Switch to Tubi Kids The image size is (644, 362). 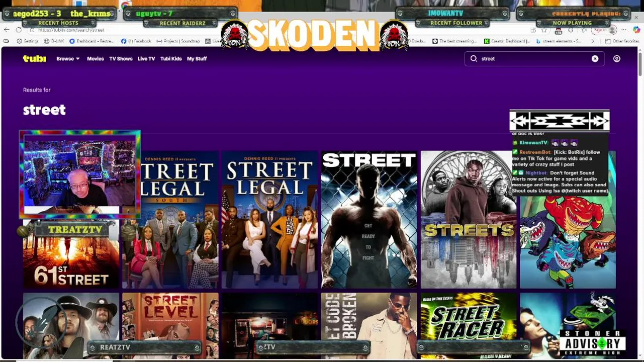point(171,59)
